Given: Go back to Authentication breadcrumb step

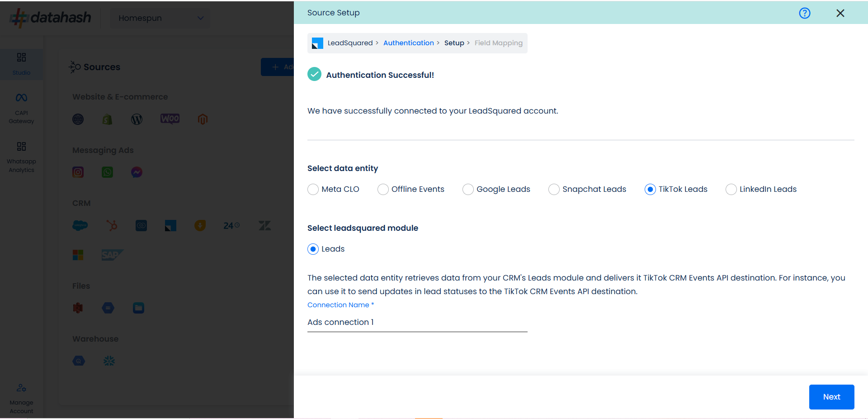Looking at the screenshot, I should 409,43.
